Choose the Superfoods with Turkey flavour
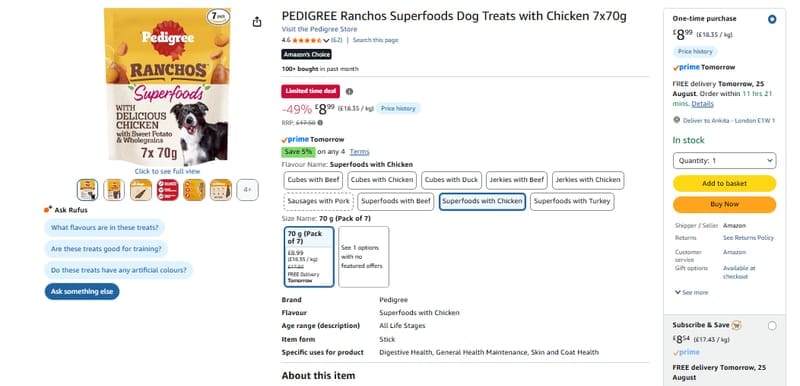Viewport: 800px width, 386px height. tap(572, 201)
